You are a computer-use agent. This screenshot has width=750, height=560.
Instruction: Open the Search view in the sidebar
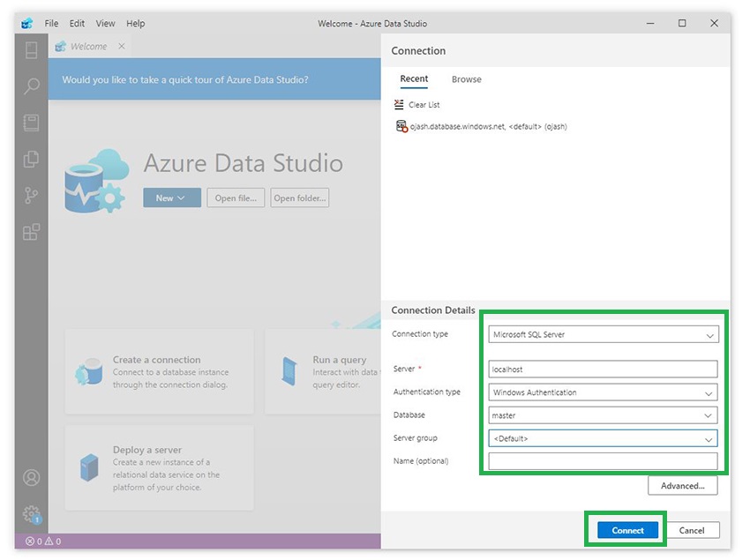31,86
